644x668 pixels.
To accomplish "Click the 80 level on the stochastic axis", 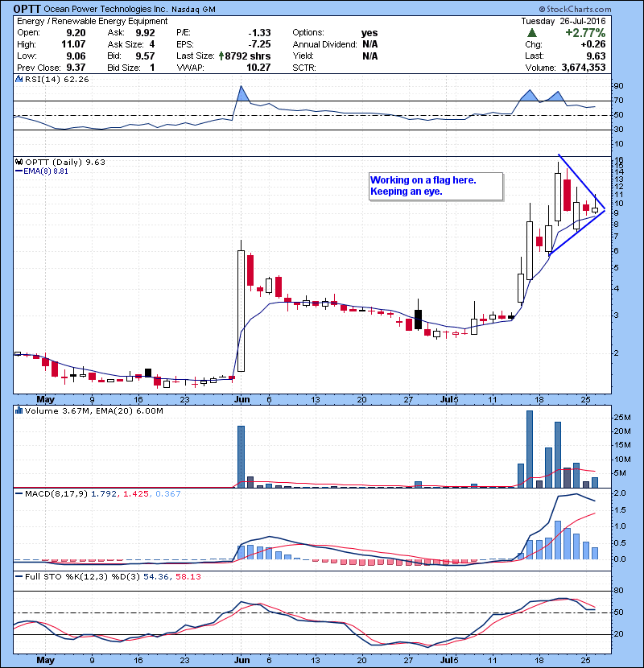I will coord(618,591).
